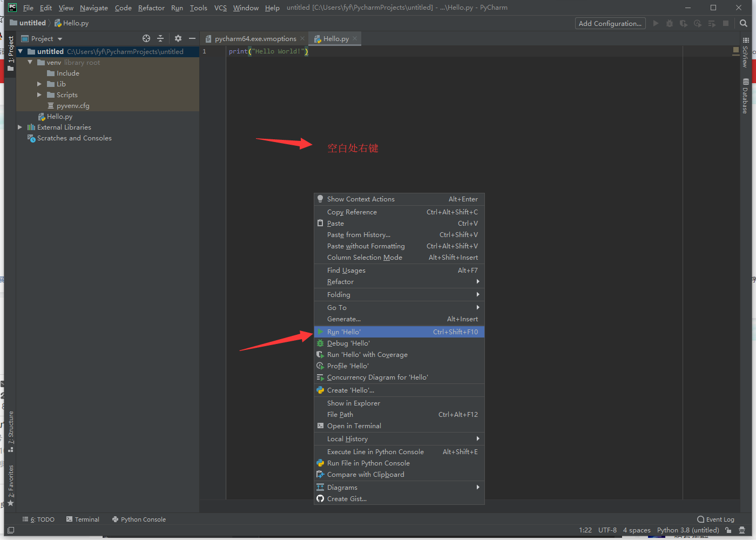Expand the Lib folder
Screen dimensions: 756x540
pyautogui.click(x=39, y=84)
